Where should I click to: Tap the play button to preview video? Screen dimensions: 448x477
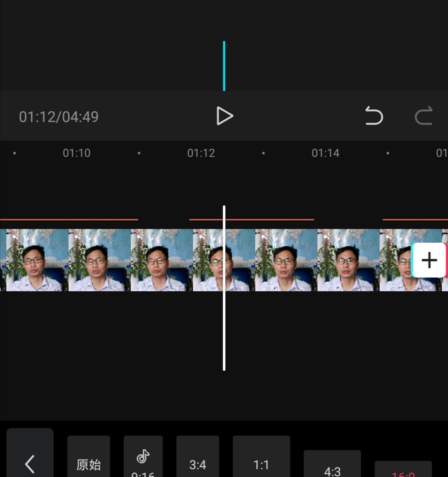(225, 116)
